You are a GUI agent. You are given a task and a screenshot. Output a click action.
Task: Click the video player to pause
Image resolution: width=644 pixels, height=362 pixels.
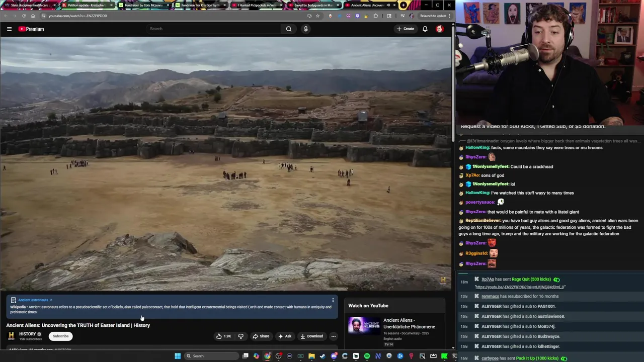225,163
